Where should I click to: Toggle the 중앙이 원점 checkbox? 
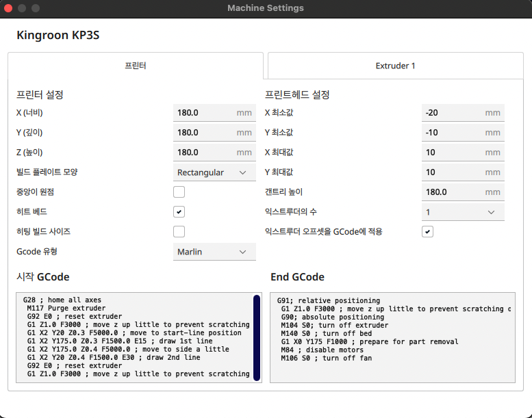pos(179,192)
